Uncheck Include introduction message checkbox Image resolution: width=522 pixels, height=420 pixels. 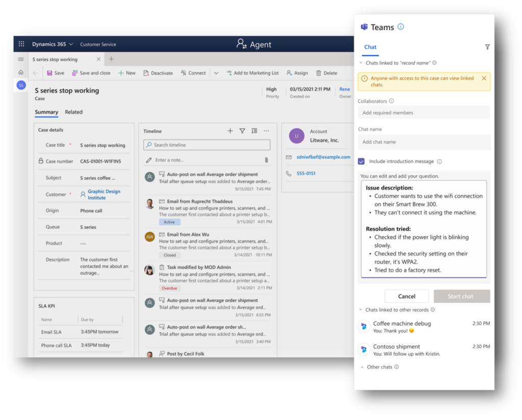coord(361,162)
